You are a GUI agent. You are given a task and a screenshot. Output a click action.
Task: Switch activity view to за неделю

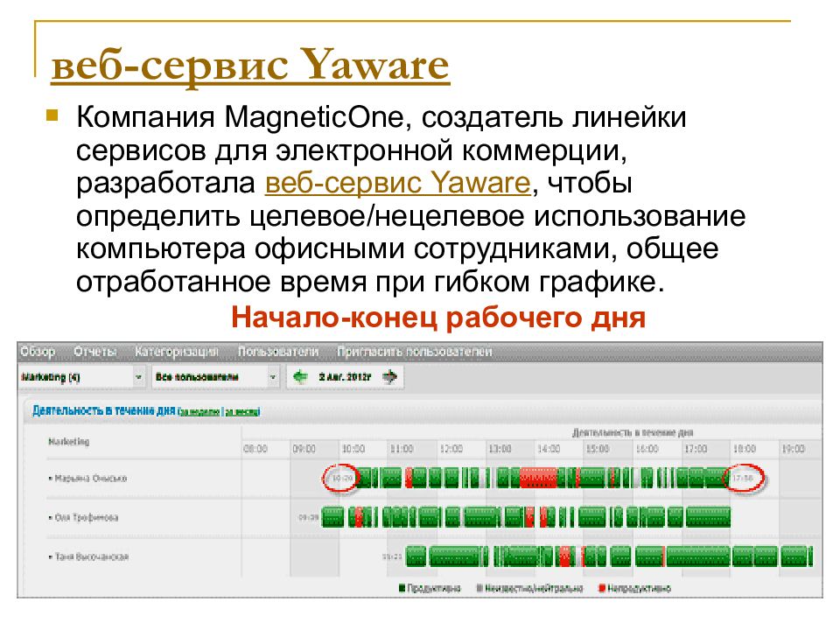(x=199, y=412)
